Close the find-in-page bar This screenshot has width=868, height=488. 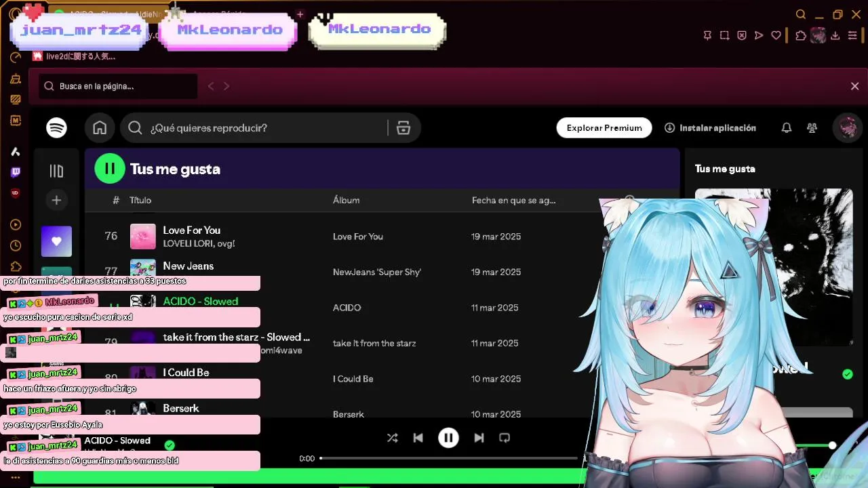point(854,86)
